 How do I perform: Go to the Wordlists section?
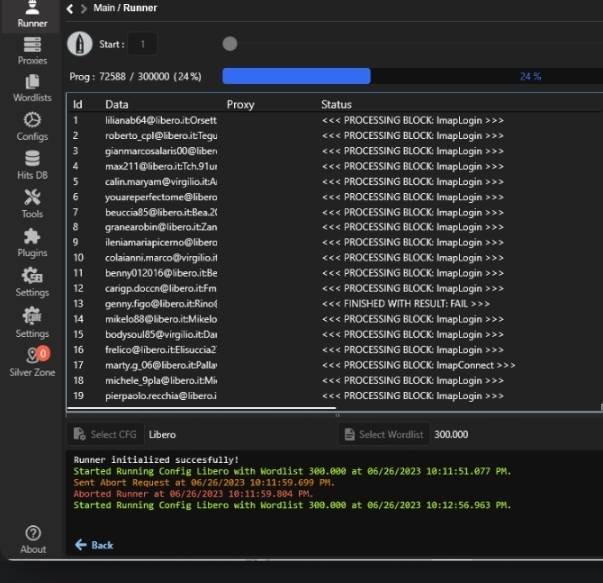click(32, 88)
